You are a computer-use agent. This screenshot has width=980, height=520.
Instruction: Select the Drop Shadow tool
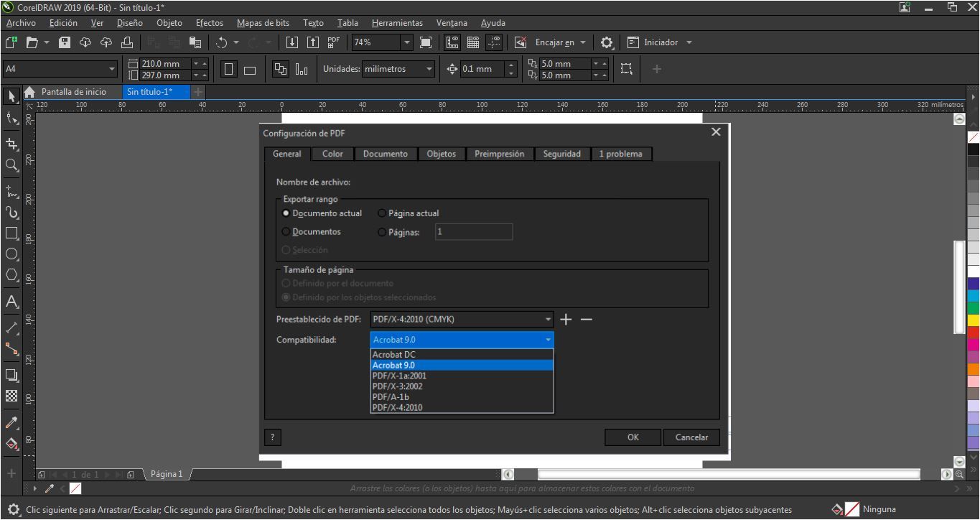click(x=11, y=375)
